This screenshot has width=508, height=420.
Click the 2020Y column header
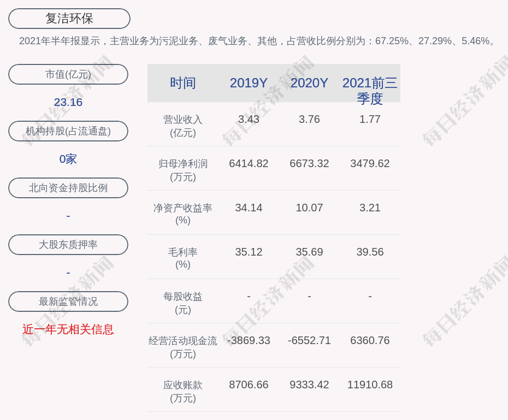[x=309, y=83]
